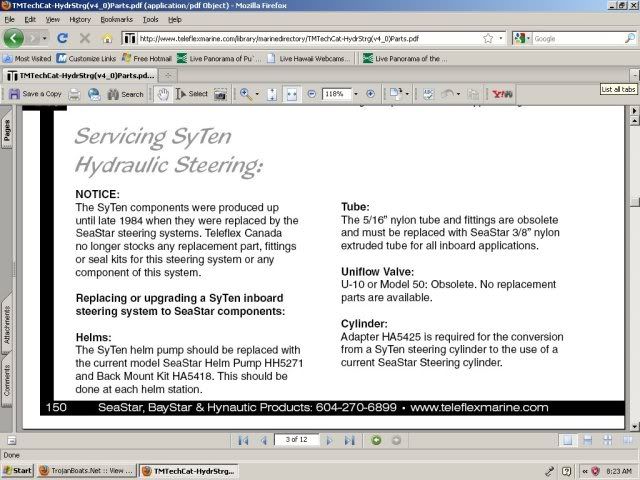
Task: Select the Snapshot camera tool
Action: coord(220,95)
